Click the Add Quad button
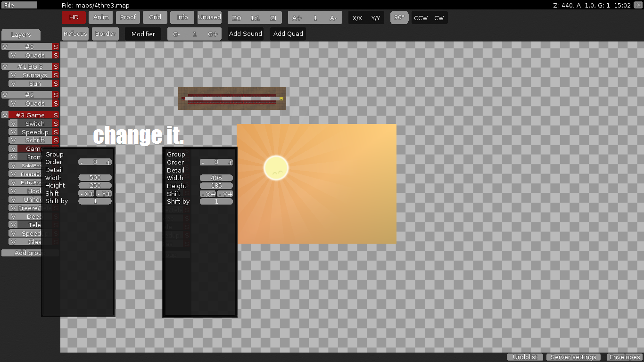644x362 pixels. tap(288, 34)
